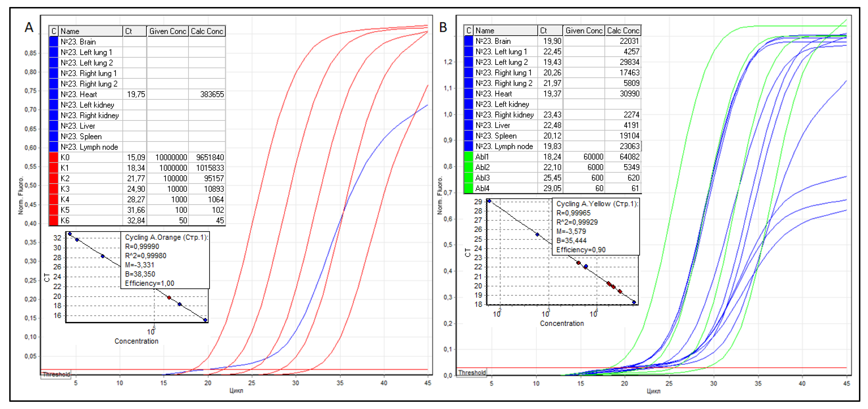
Task: Click the Cycling A.Orange statistics box
Action: pyautogui.click(x=165, y=260)
